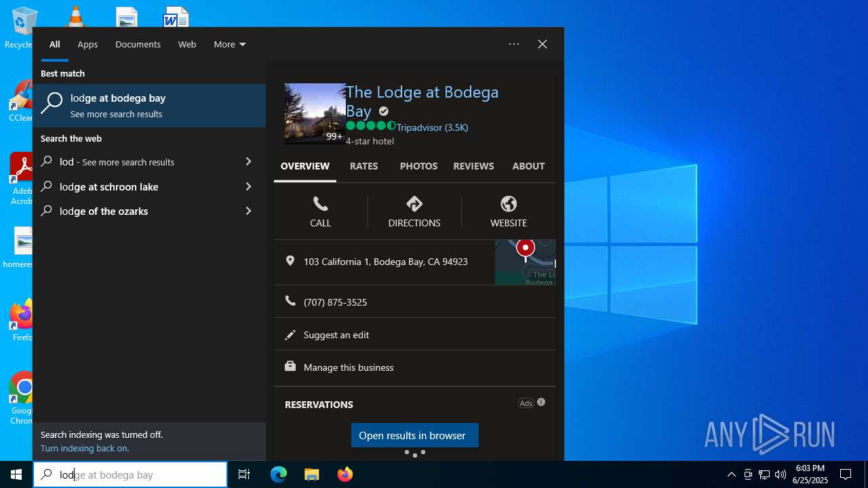The height and width of the screenshot is (488, 868).
Task: Open the Tripadvisor (3.5K) rating link
Action: (432, 127)
